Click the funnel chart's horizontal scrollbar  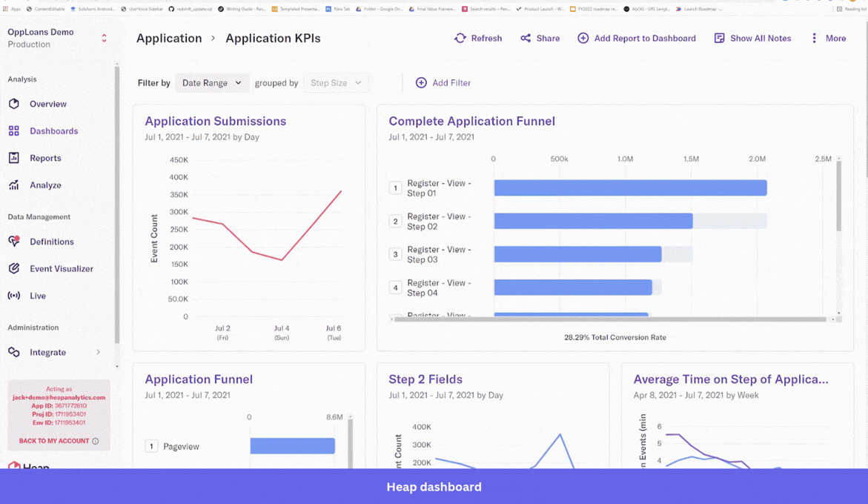pyautogui.click(x=608, y=320)
